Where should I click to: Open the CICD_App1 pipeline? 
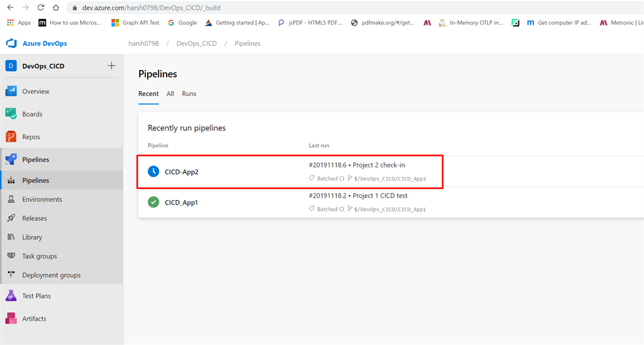click(181, 202)
